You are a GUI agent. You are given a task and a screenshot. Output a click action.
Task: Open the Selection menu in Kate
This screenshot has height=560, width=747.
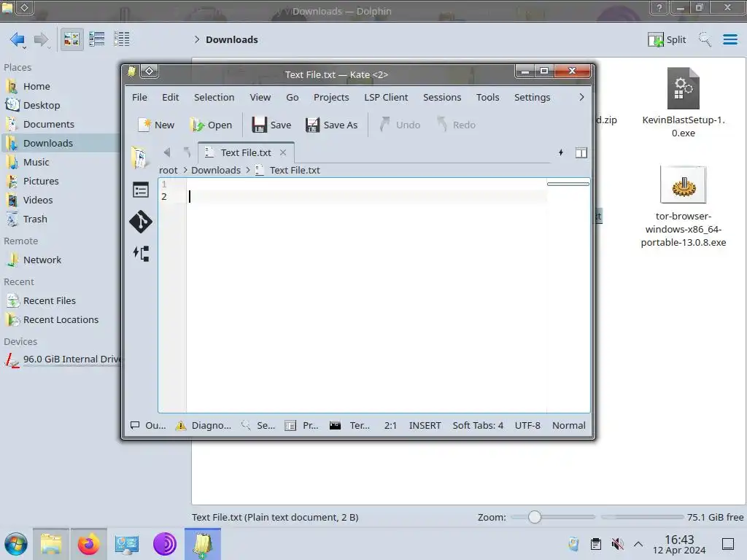coord(214,97)
